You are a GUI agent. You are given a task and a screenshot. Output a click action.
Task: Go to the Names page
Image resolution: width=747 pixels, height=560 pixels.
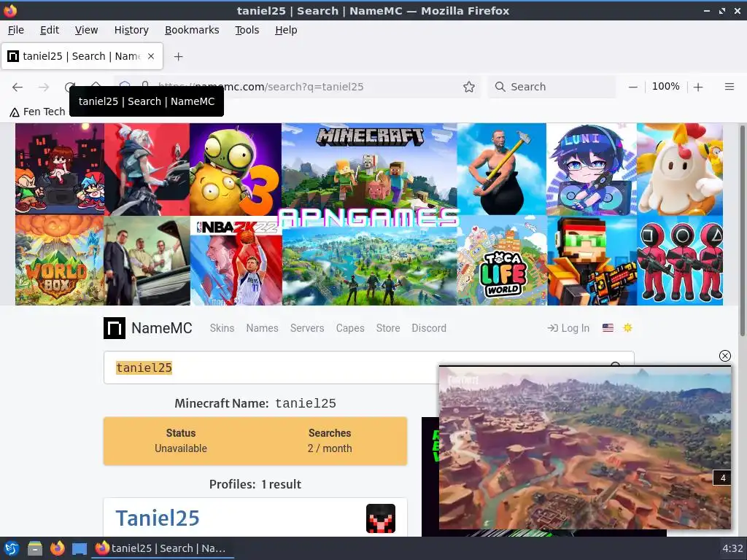(262, 328)
